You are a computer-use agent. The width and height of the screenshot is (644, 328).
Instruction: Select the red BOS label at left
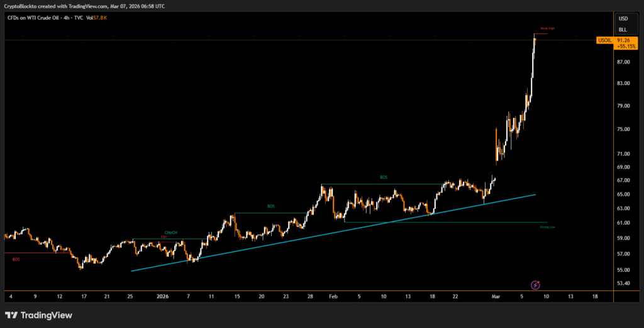[16, 258]
